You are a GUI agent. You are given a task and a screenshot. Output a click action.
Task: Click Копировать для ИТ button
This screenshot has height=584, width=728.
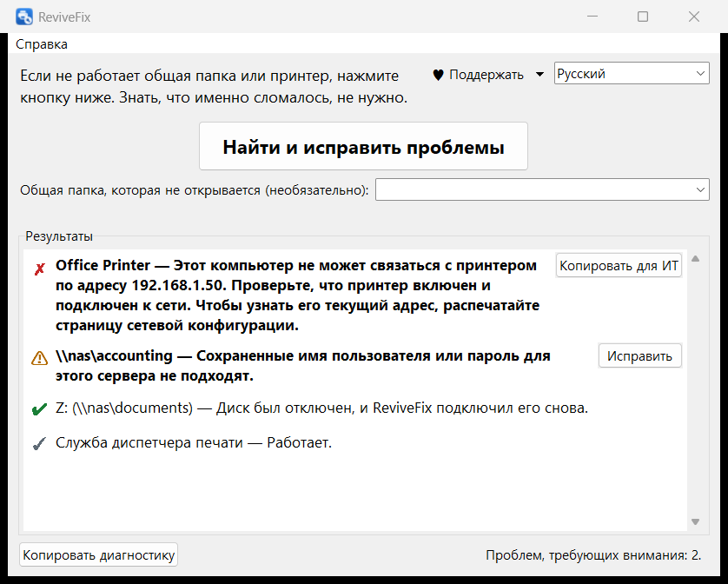tap(619, 265)
